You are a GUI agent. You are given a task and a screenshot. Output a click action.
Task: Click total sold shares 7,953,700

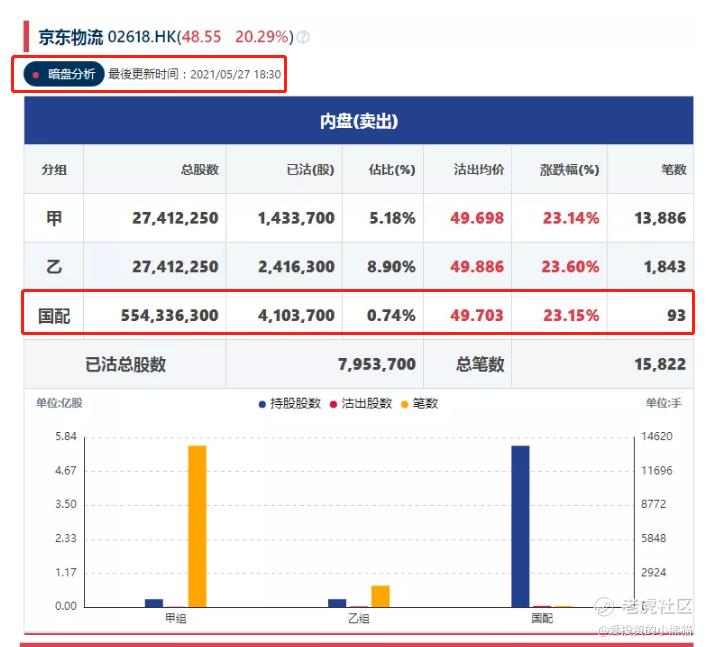(377, 364)
